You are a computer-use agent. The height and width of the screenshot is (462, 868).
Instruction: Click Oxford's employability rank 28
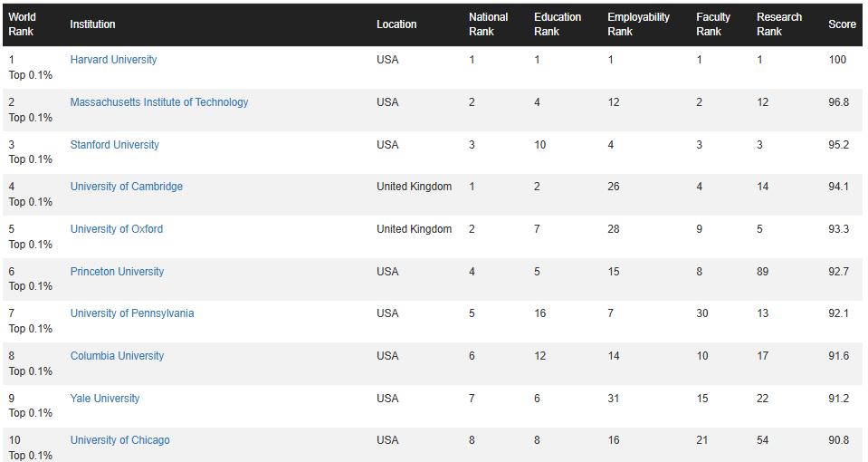pyautogui.click(x=614, y=229)
